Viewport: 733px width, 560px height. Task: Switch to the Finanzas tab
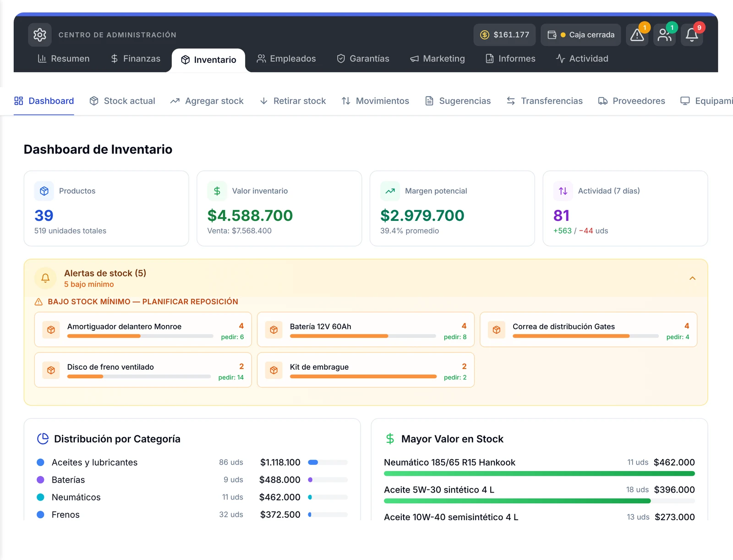click(x=136, y=59)
